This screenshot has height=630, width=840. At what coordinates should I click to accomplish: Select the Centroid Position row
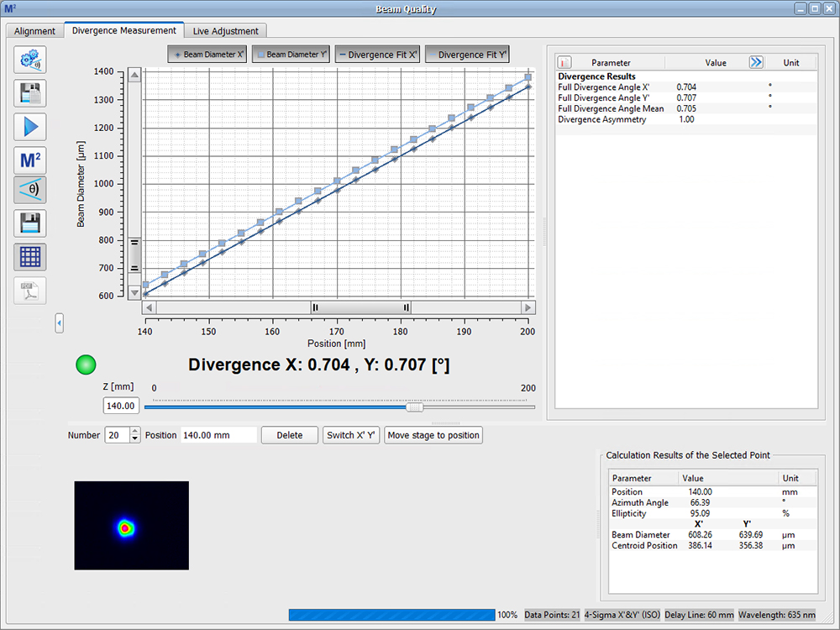[712, 545]
